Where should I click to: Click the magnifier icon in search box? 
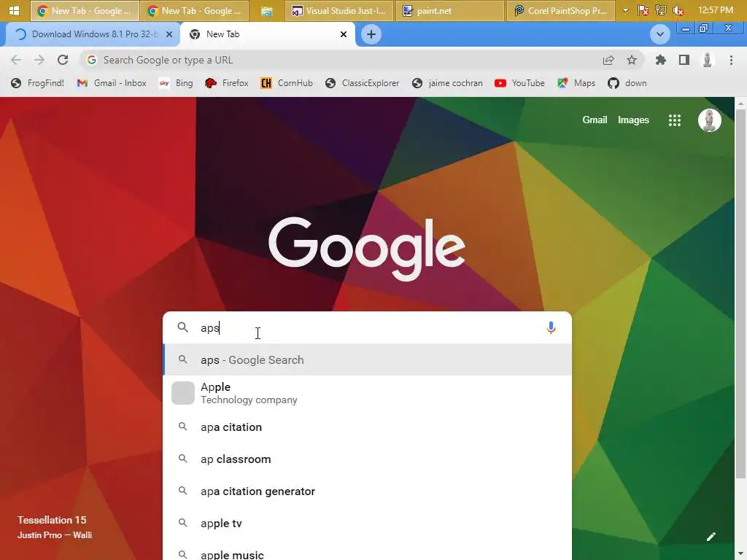(x=183, y=327)
